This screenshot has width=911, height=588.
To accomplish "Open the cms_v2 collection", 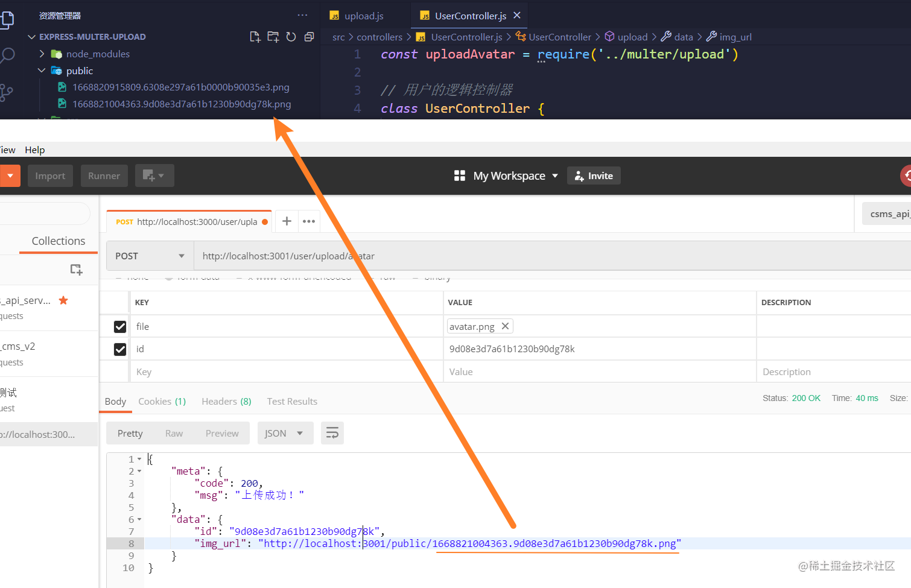I will [49, 354].
